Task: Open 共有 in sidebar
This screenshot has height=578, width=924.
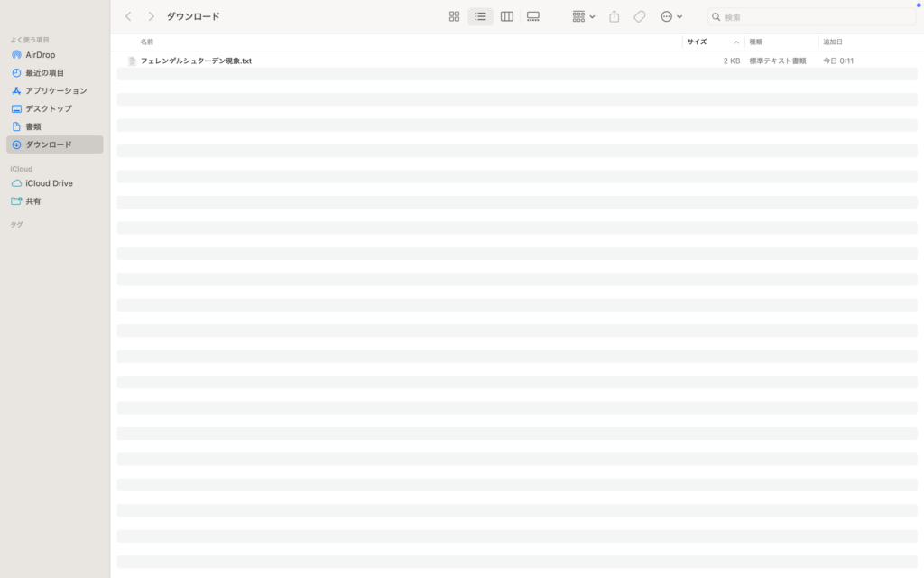Action: 55,201
